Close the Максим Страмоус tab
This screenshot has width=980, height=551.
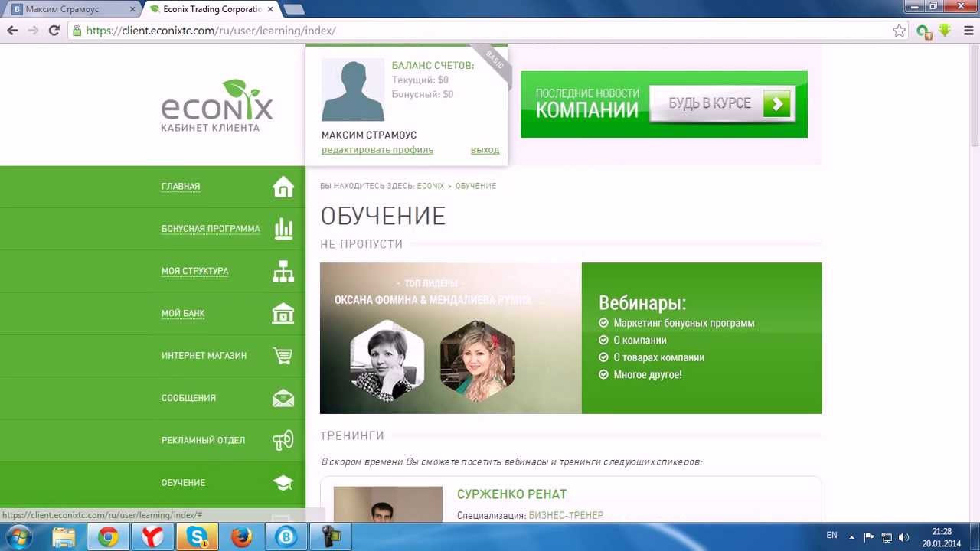pyautogui.click(x=132, y=9)
